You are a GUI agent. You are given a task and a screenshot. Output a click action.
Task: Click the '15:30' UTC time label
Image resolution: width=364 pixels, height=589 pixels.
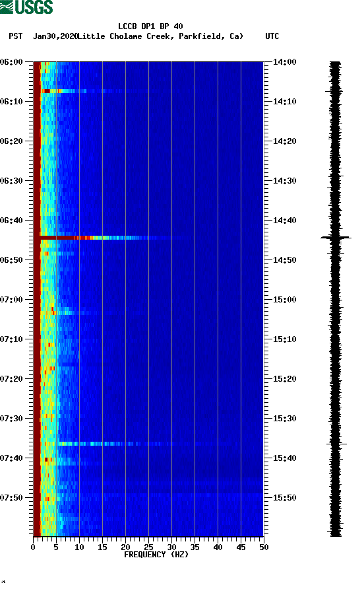tap(284, 419)
